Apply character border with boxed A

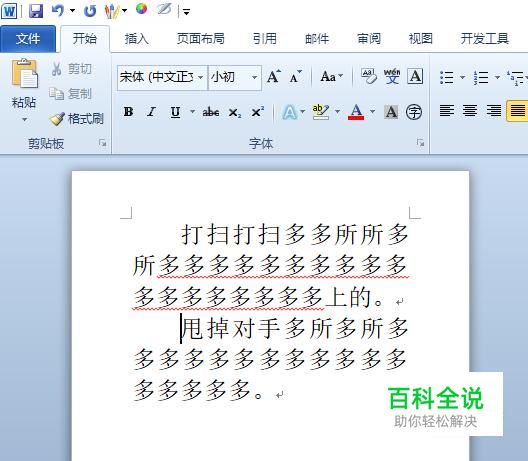415,76
